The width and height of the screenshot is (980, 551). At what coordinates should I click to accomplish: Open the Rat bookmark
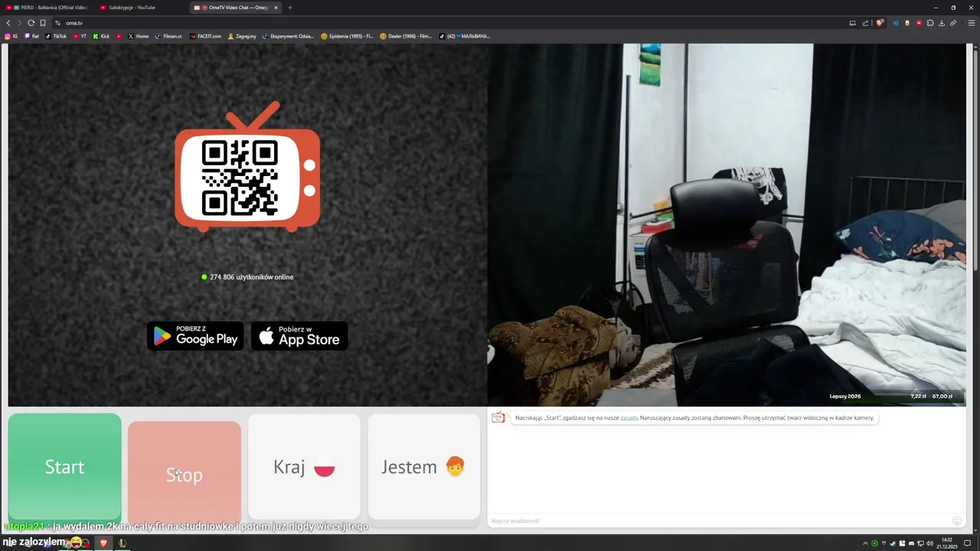tap(31, 36)
